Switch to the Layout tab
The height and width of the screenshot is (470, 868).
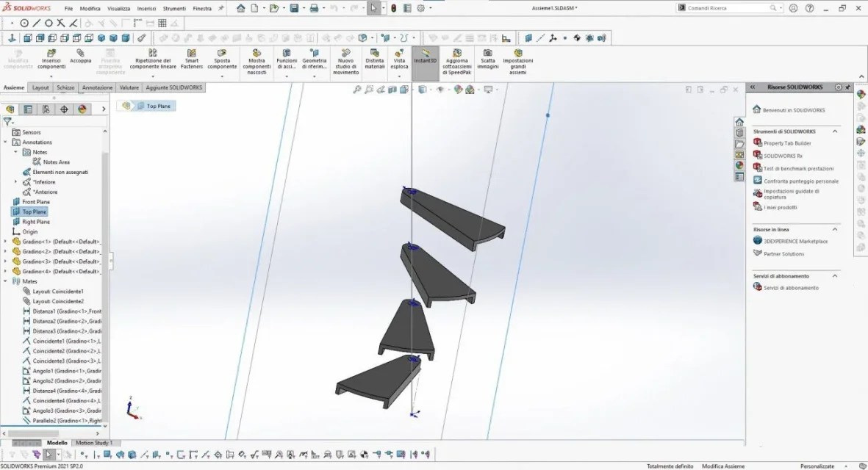pos(40,87)
